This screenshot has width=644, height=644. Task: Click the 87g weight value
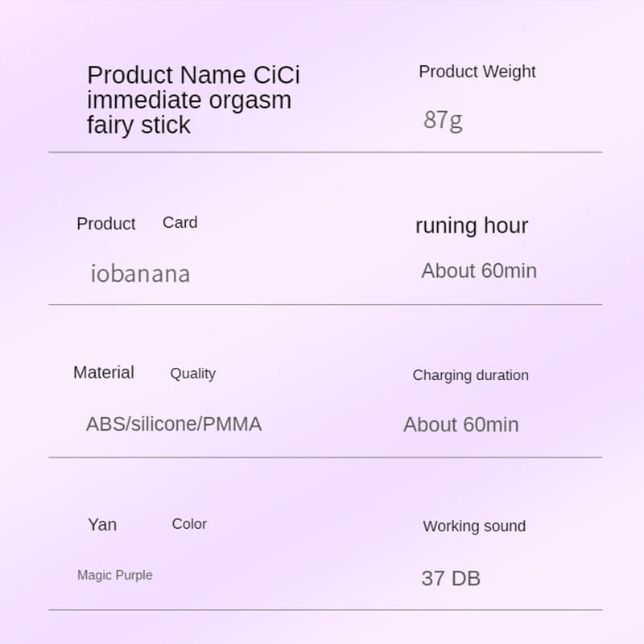point(443,120)
